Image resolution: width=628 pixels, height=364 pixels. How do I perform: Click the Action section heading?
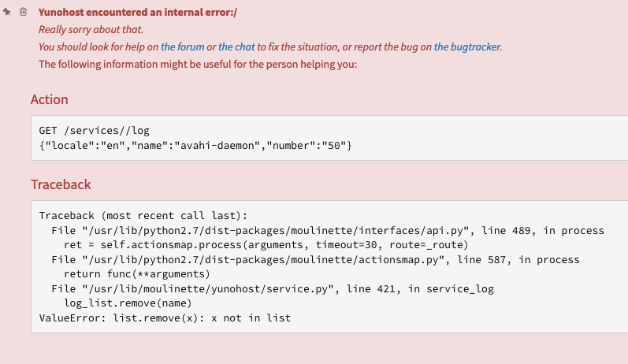click(49, 99)
